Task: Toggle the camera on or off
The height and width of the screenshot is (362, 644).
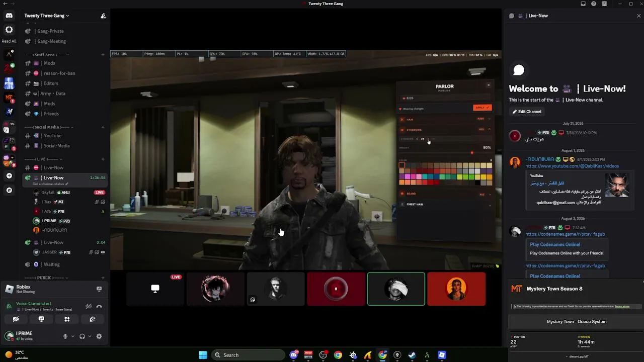Action: pos(16,319)
